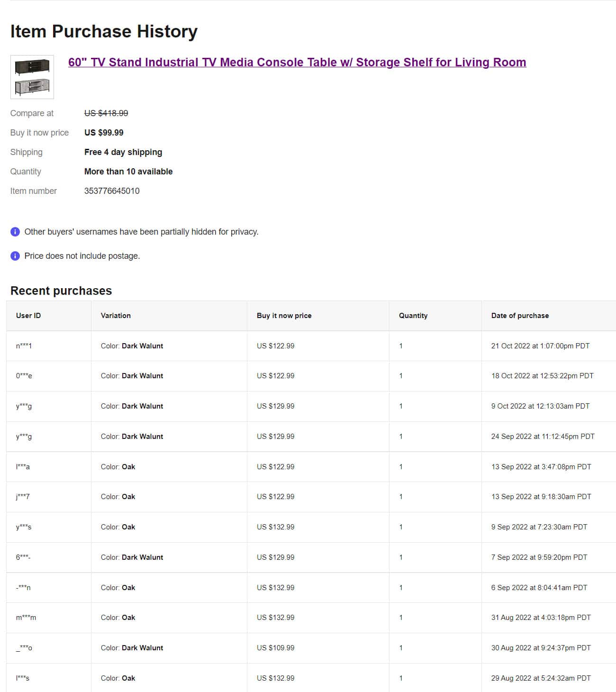Click user ID m***m

pyautogui.click(x=26, y=618)
